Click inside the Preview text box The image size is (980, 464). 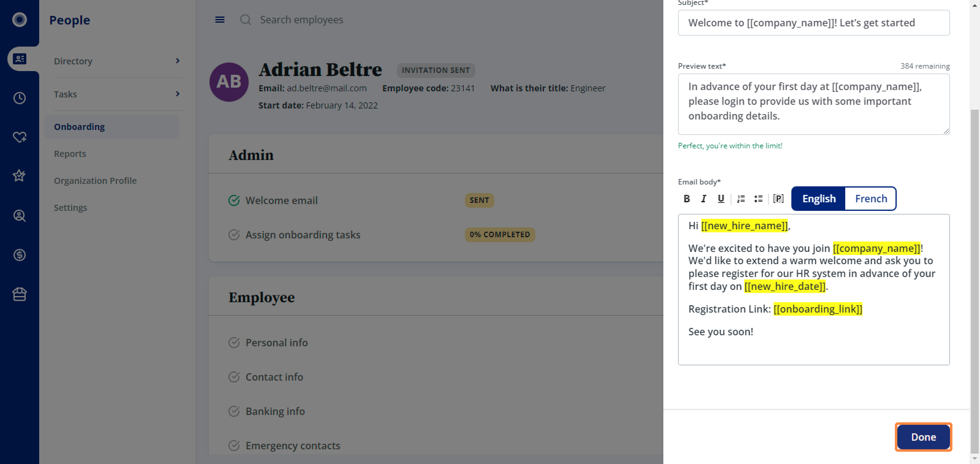pos(814,104)
